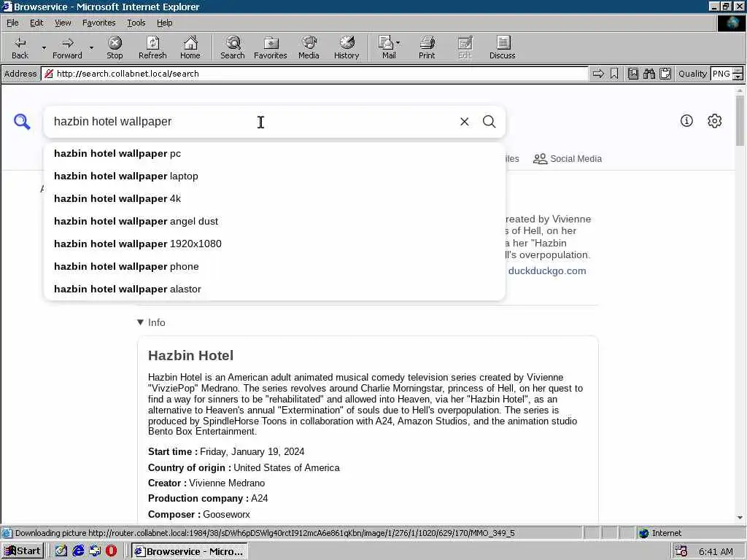Click the Hazbin Hotel infobox heading
The height and width of the screenshot is (560, 747).
(x=190, y=356)
